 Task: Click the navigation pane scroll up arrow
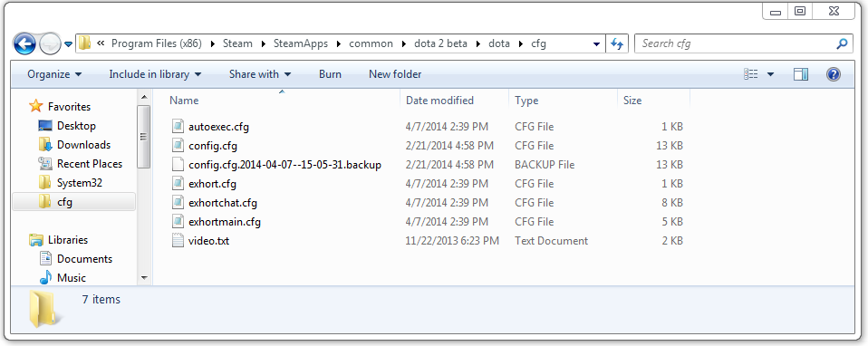coord(144,98)
